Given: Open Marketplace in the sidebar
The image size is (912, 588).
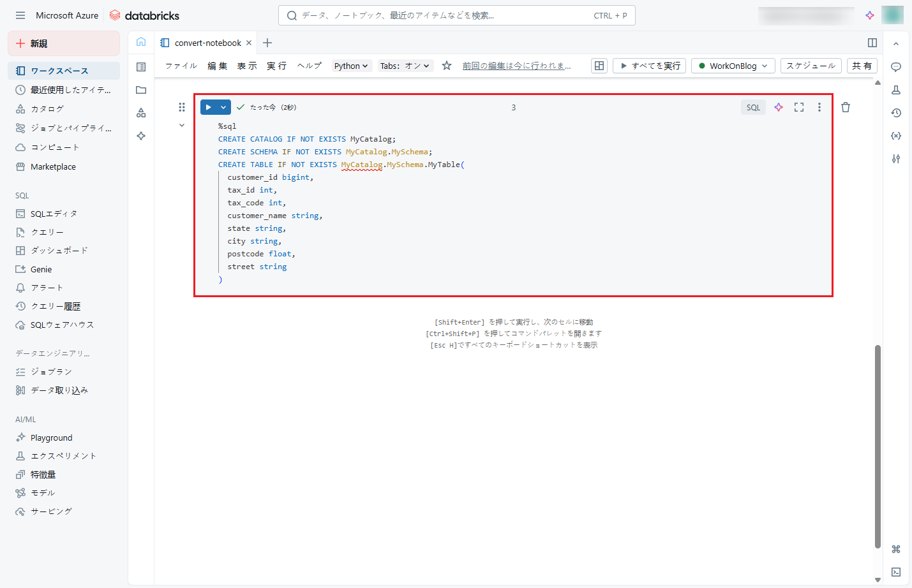Looking at the screenshot, I should pos(64,166).
